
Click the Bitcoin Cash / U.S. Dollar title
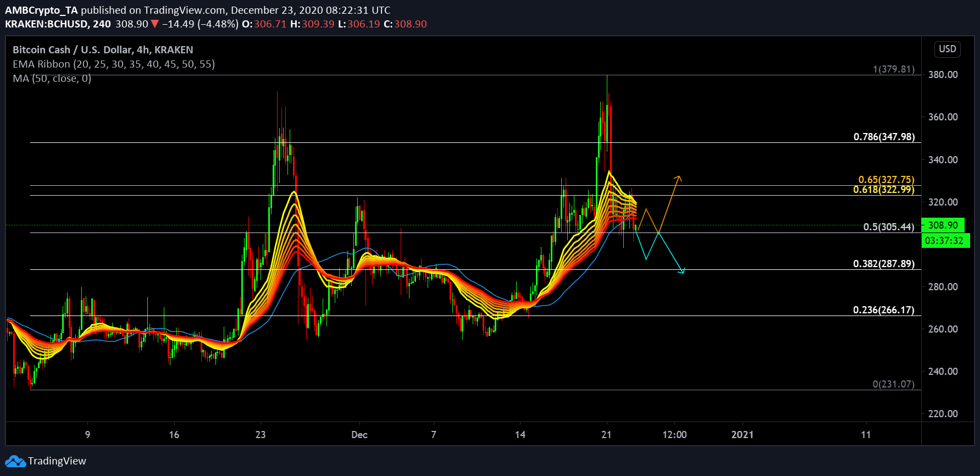[103, 50]
